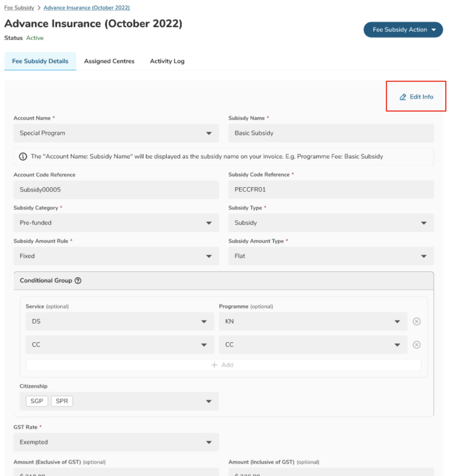
Task: Remove the CC / CC condition row
Action: point(417,345)
